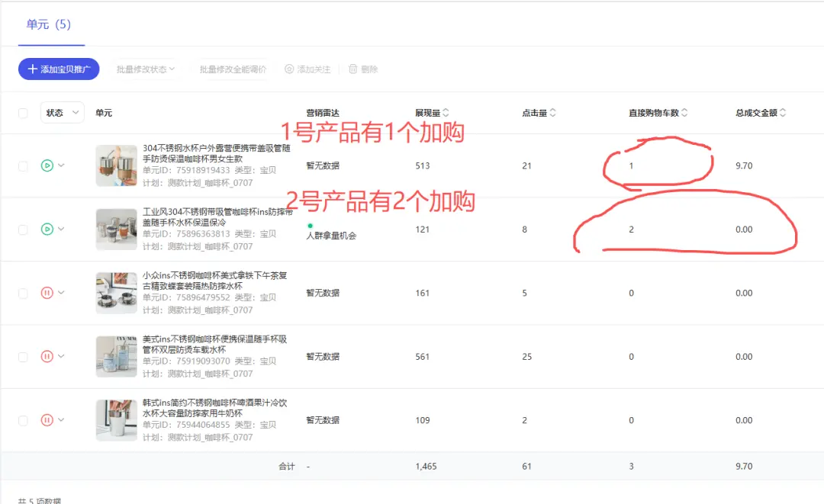Tick the select-all checkbox in table header
824x504 pixels.
coord(23,113)
